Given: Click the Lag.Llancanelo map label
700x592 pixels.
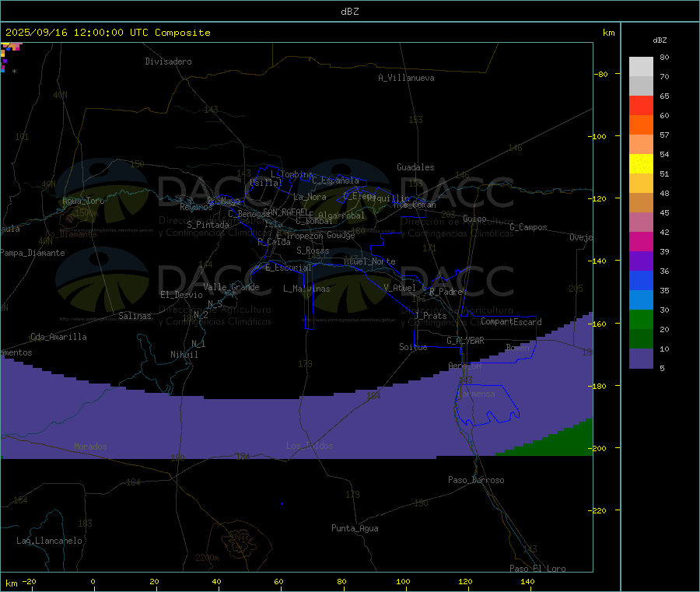Looking at the screenshot, I should point(50,541).
